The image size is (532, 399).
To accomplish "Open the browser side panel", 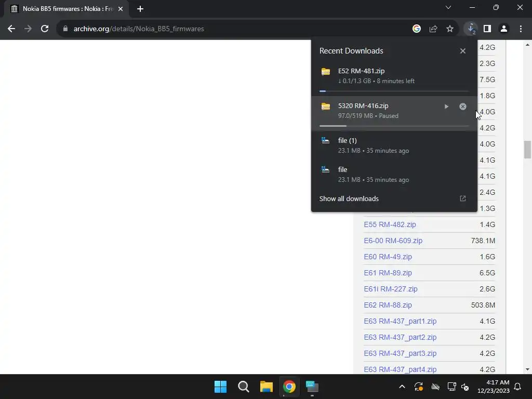I will pyautogui.click(x=487, y=29).
